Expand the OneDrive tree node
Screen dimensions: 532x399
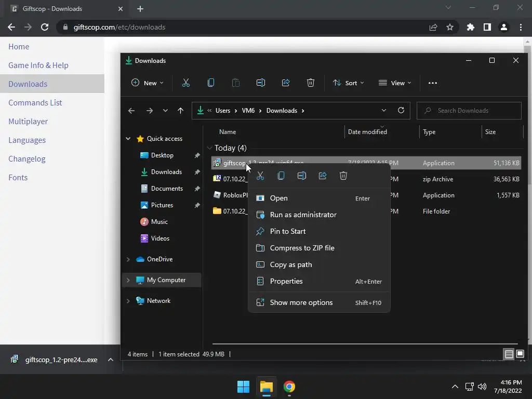coord(128,259)
